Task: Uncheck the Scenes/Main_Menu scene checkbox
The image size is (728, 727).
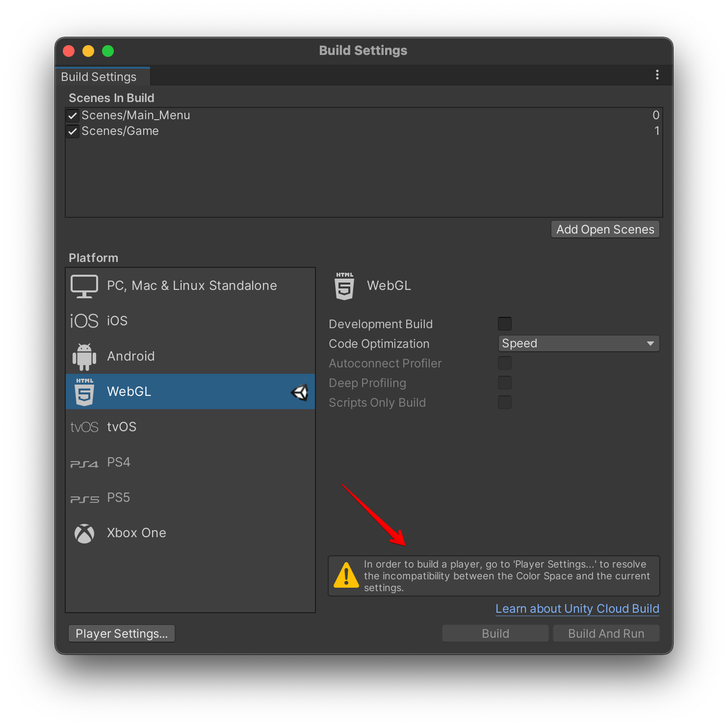Action: pyautogui.click(x=73, y=116)
